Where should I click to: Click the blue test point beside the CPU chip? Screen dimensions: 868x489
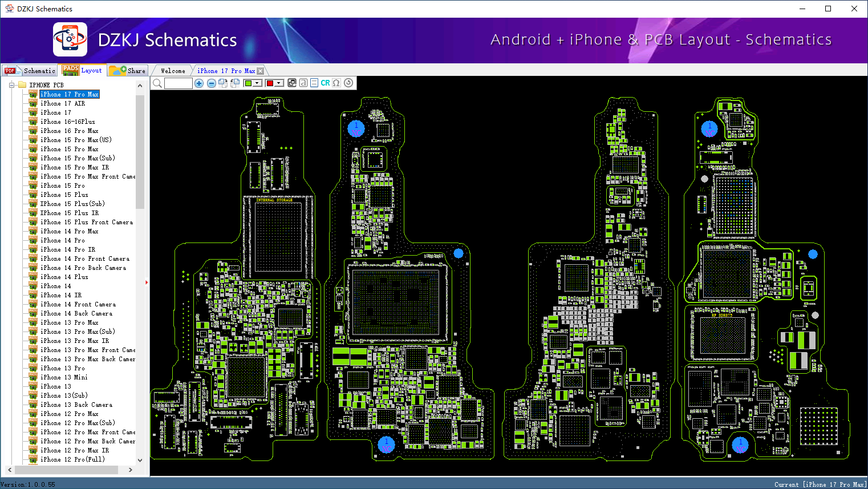[x=459, y=253]
